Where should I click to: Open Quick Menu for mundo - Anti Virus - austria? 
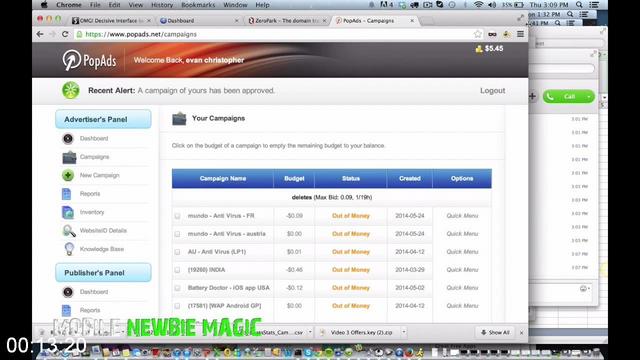(462, 234)
